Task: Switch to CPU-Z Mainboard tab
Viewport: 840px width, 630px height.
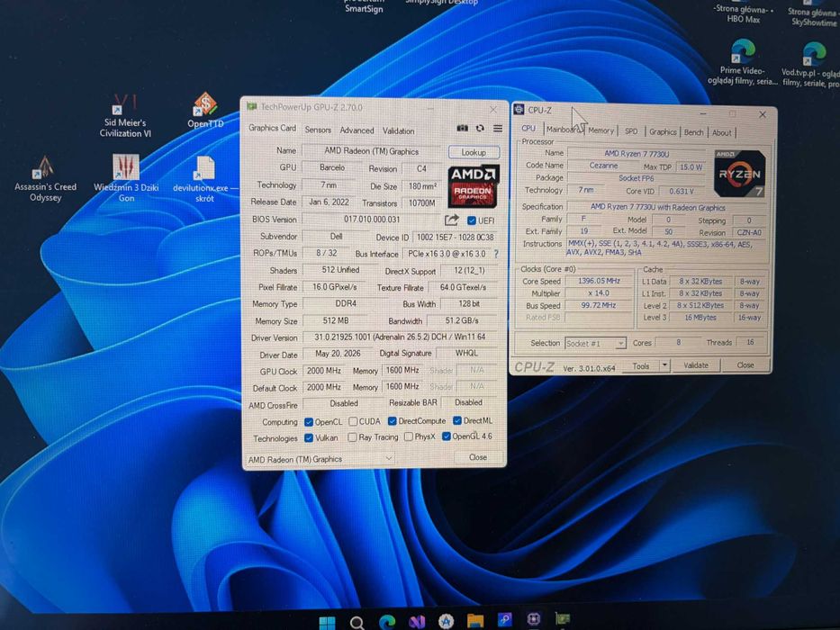Action: [564, 130]
